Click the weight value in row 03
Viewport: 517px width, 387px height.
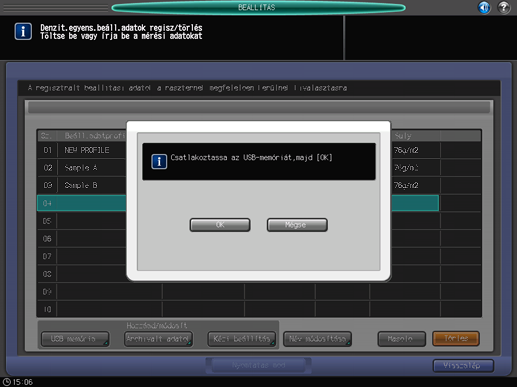tap(406, 186)
